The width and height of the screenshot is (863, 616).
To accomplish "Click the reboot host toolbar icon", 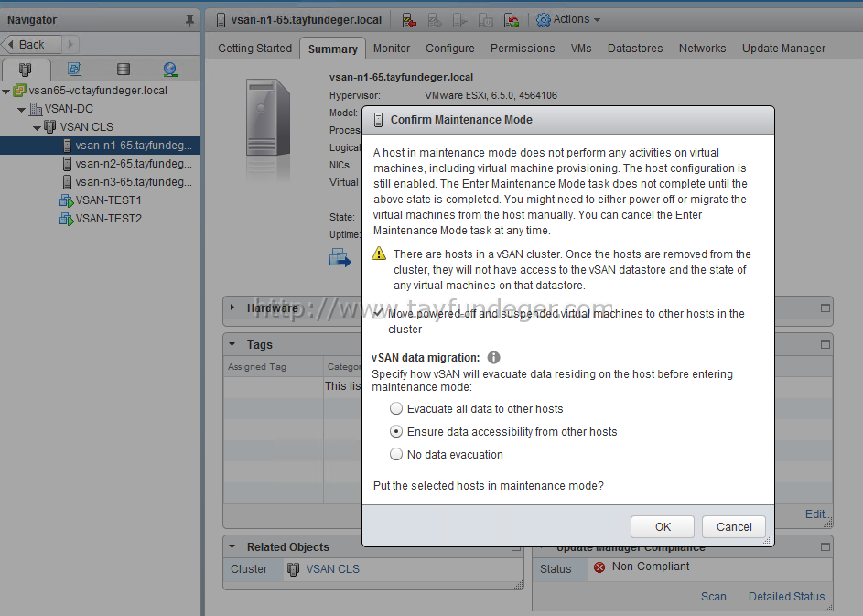I will 512,20.
